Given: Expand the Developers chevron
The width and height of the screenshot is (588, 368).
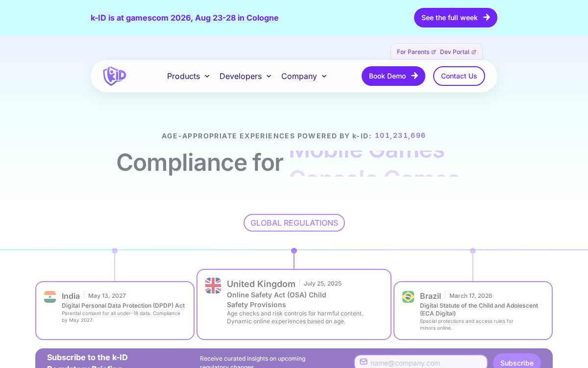Looking at the screenshot, I should (269, 76).
